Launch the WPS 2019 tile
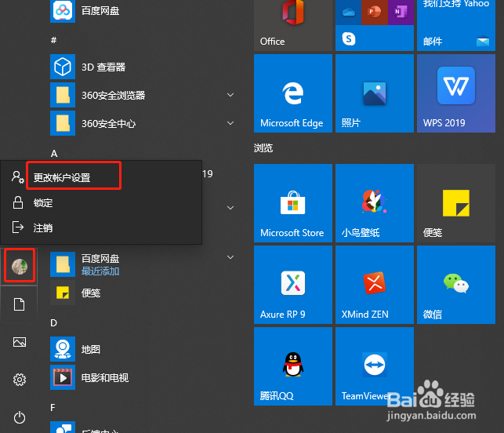This screenshot has width=504, height=433. tap(456, 93)
